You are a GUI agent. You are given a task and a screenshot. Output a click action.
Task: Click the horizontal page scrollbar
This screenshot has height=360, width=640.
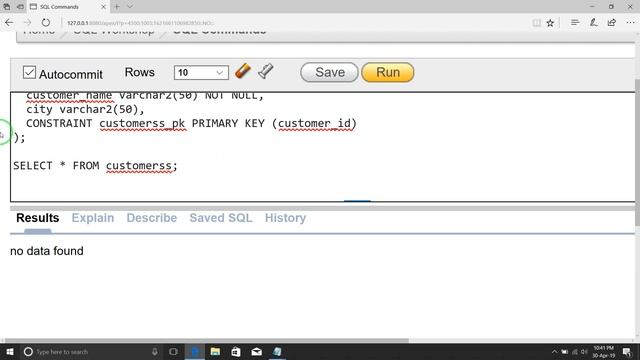pyautogui.click(x=206, y=340)
